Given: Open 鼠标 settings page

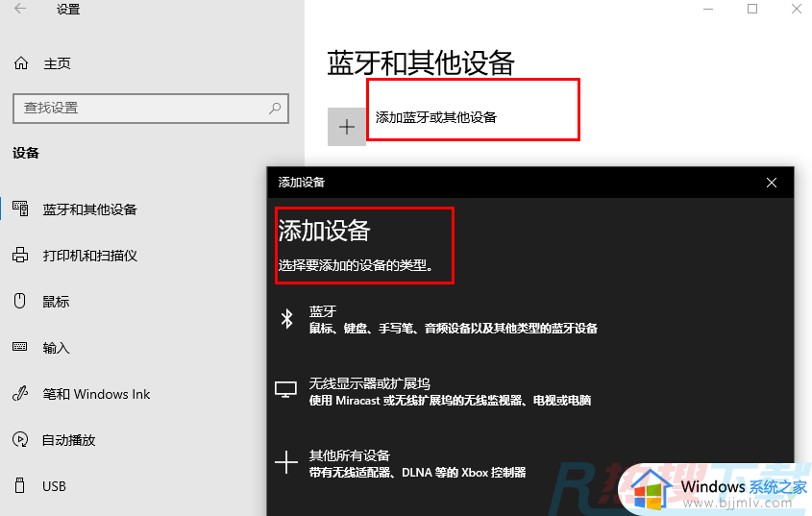Looking at the screenshot, I should (x=56, y=302).
